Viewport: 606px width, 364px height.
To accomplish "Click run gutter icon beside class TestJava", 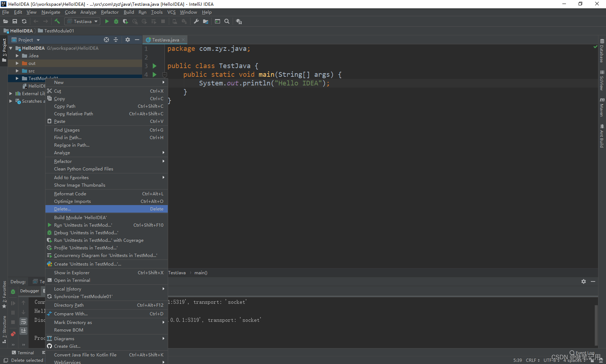I will (154, 66).
